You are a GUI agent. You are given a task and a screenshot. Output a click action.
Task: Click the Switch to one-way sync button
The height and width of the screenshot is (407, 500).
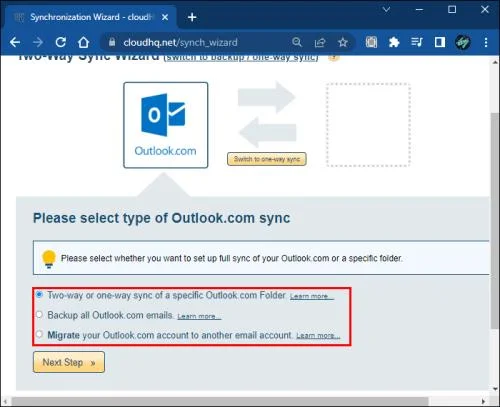pos(267,159)
